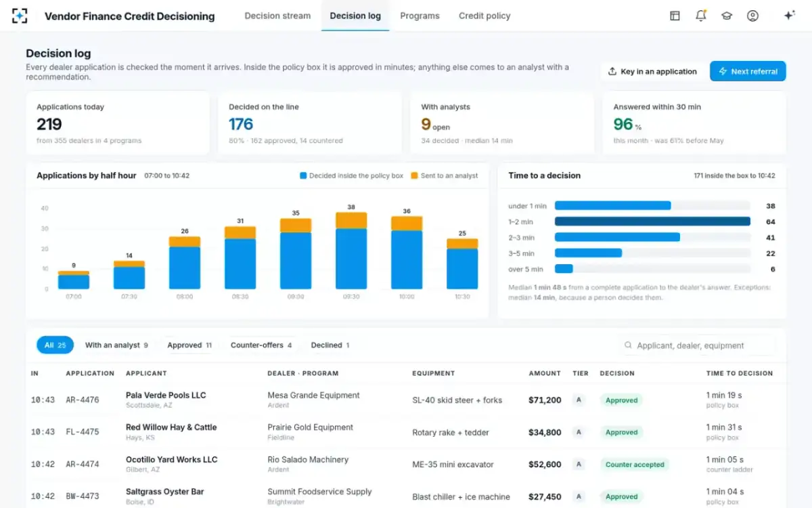Screen dimensions: 812x508
Task: Click the Counter accepted decision badge
Action: pyautogui.click(x=635, y=465)
